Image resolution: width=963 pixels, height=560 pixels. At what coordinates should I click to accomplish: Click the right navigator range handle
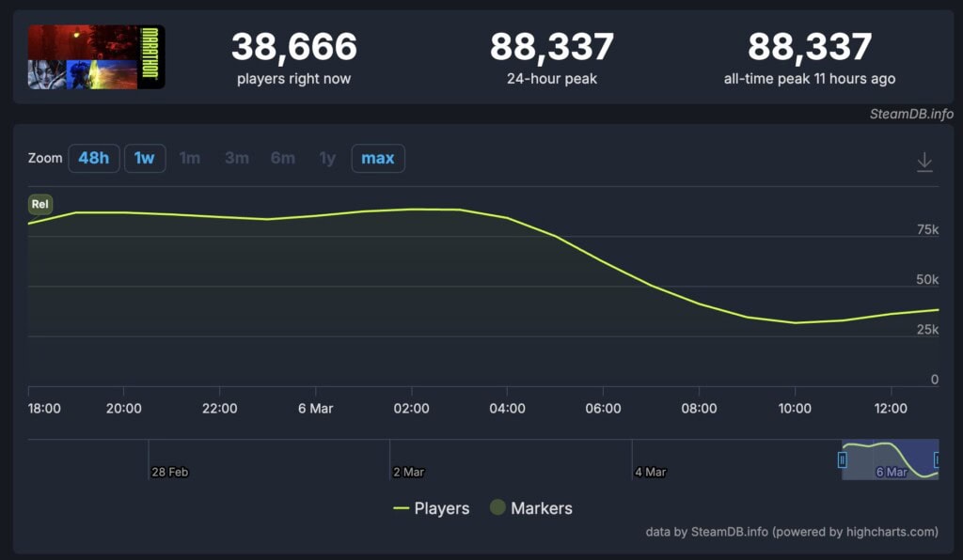pos(937,459)
